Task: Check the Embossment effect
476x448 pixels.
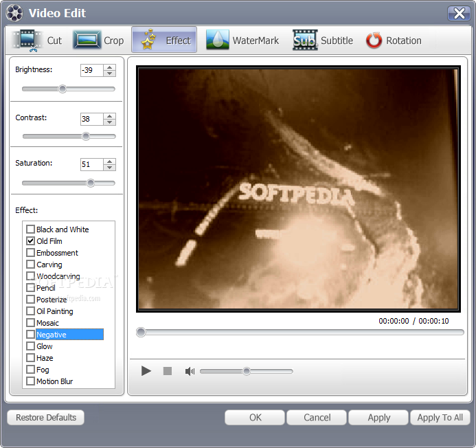Action: 30,252
